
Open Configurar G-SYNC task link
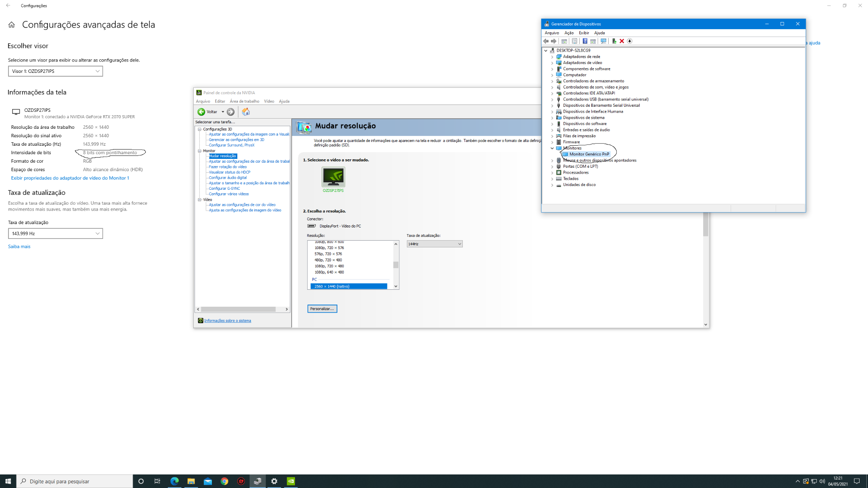[224, 189]
